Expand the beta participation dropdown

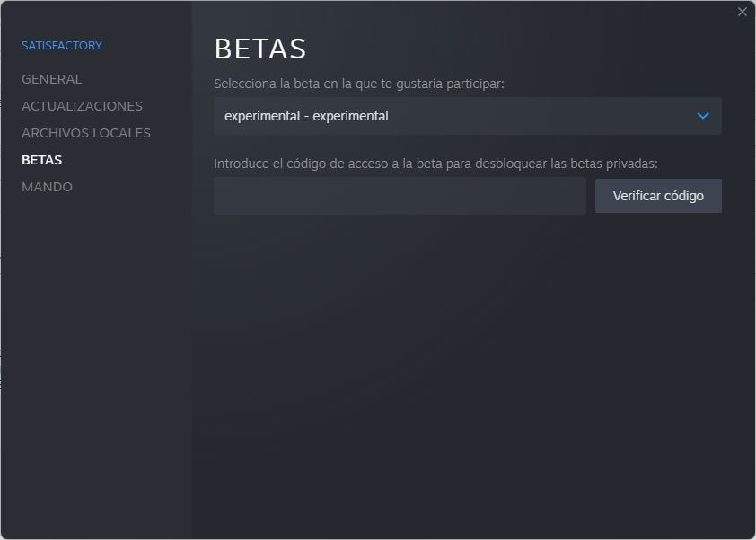(467, 116)
